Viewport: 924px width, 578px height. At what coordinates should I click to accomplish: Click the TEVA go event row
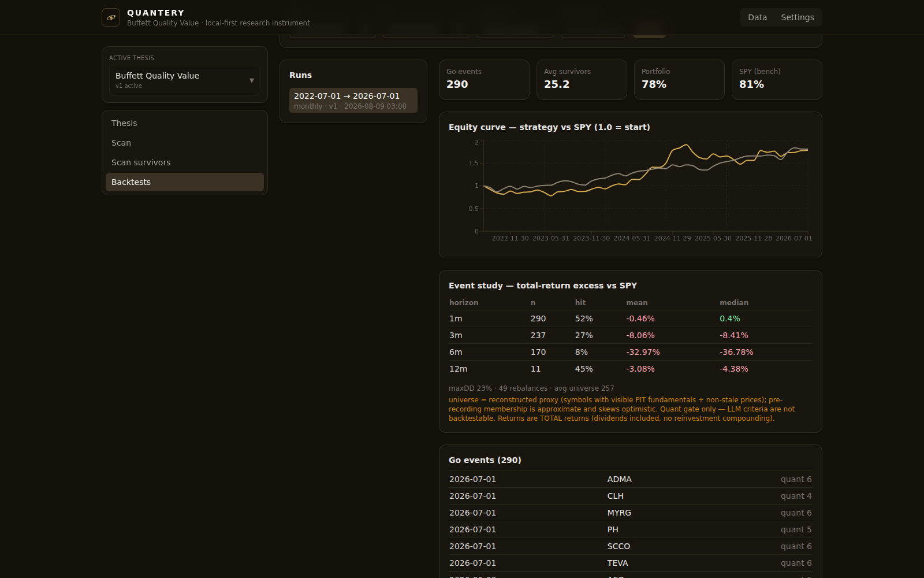pyautogui.click(x=631, y=563)
